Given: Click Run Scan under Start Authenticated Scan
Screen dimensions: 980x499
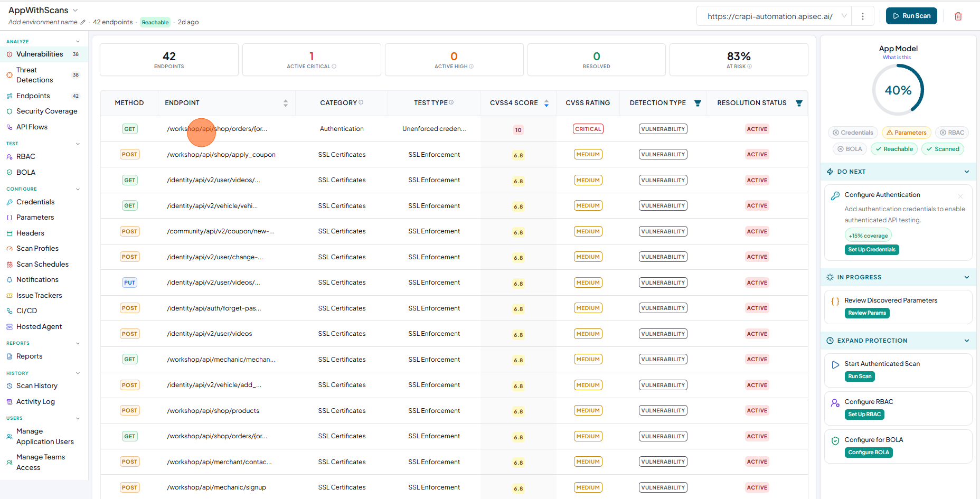Looking at the screenshot, I should (x=860, y=376).
